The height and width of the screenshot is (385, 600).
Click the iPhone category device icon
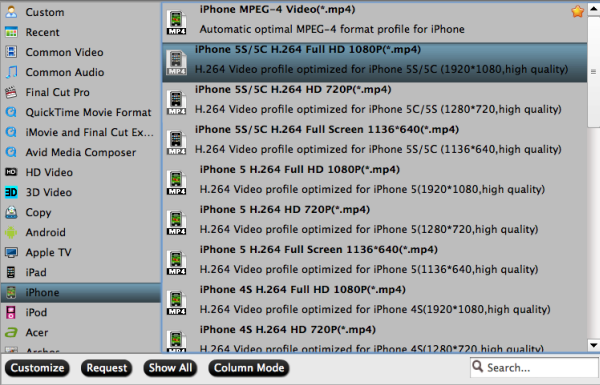(11, 292)
